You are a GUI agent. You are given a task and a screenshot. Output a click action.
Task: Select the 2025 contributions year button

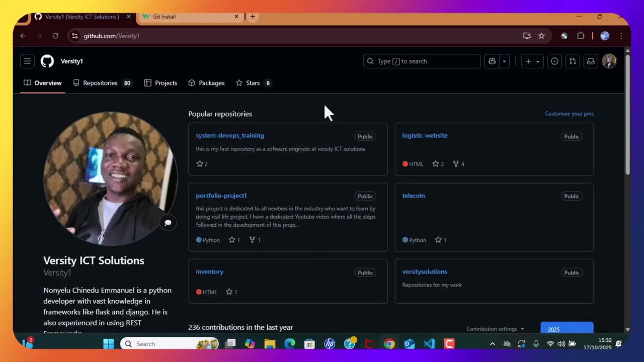coord(567,328)
